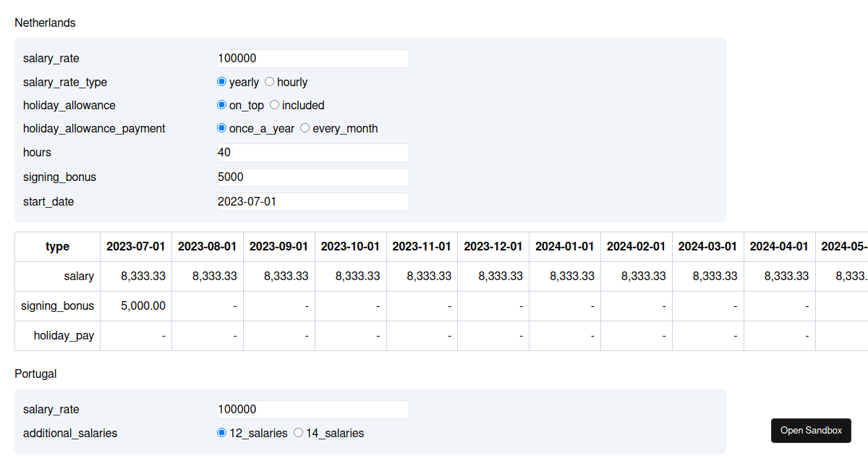The image size is (868, 456).
Task: Choose on_top for holiday_allowance
Action: click(221, 105)
